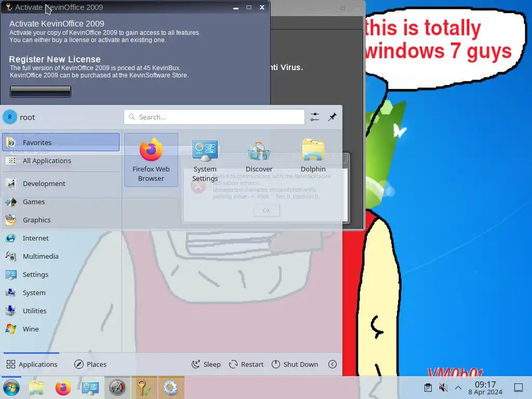Open the Utilities category
532x399 pixels.
pyautogui.click(x=61, y=311)
